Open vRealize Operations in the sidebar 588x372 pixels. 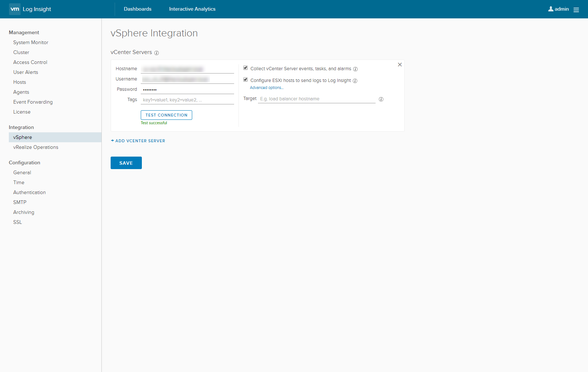pos(36,147)
